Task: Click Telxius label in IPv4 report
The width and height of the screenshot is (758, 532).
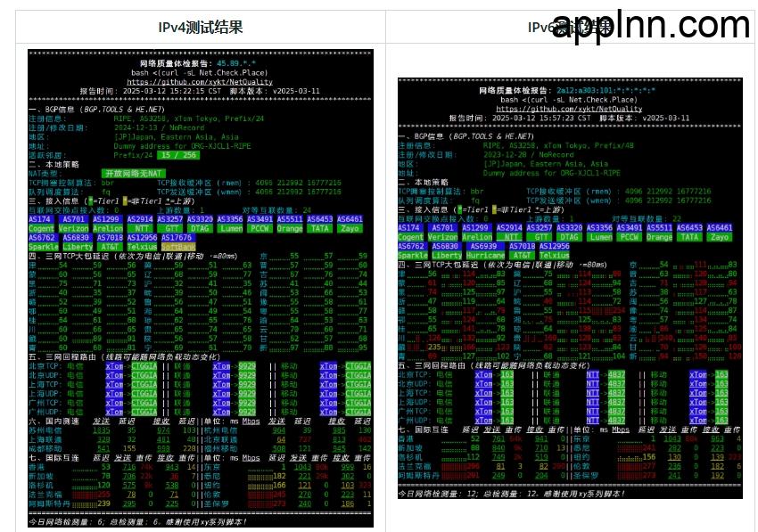Action: point(142,247)
